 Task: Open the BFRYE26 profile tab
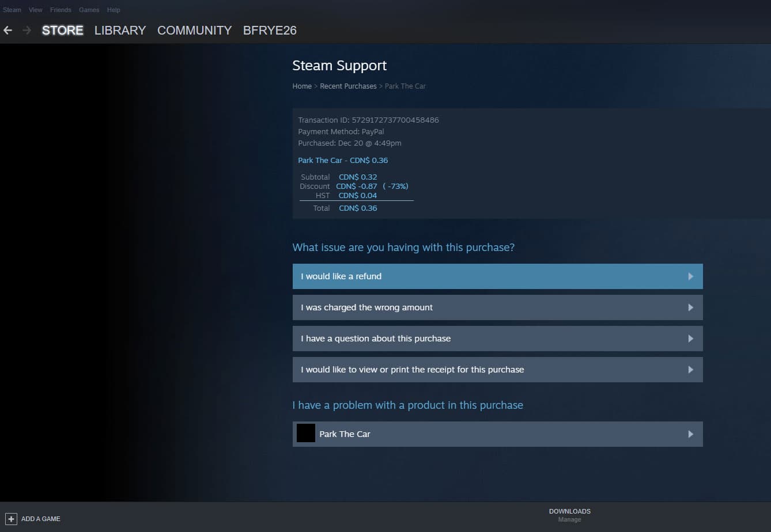pyautogui.click(x=270, y=31)
